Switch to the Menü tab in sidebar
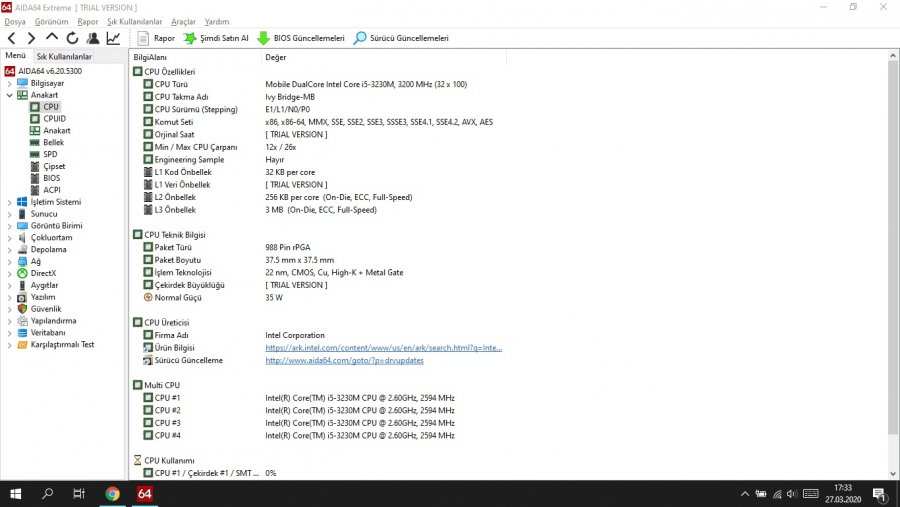This screenshot has height=507, width=900. 15,56
